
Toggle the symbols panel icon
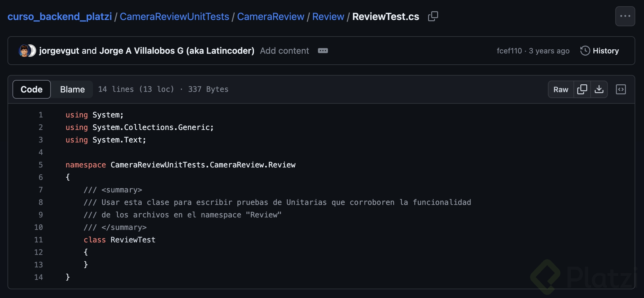tap(621, 89)
